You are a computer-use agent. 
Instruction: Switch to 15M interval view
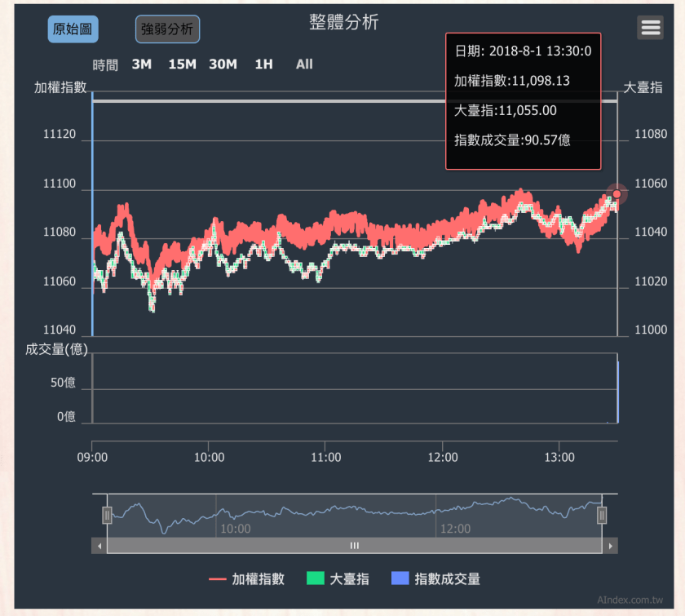pyautogui.click(x=182, y=64)
